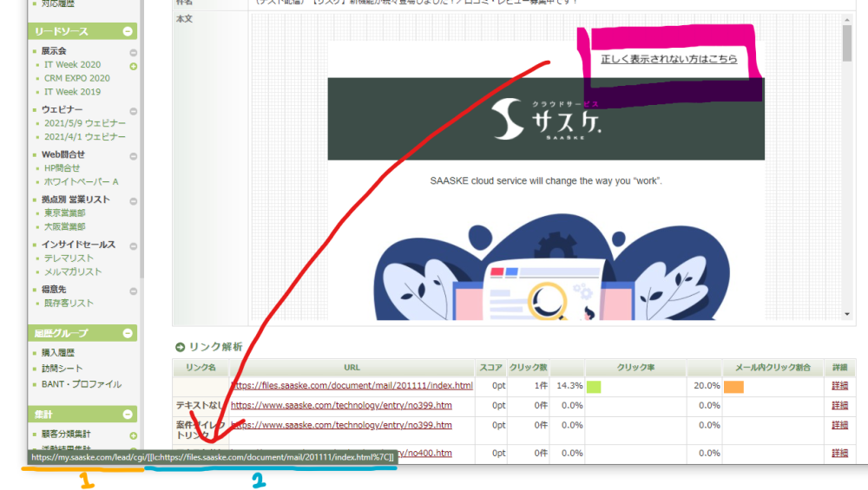Screen dimensions: 868x490
Task: Open the CRM EXPO 2020 lead source
Action: coord(77,78)
